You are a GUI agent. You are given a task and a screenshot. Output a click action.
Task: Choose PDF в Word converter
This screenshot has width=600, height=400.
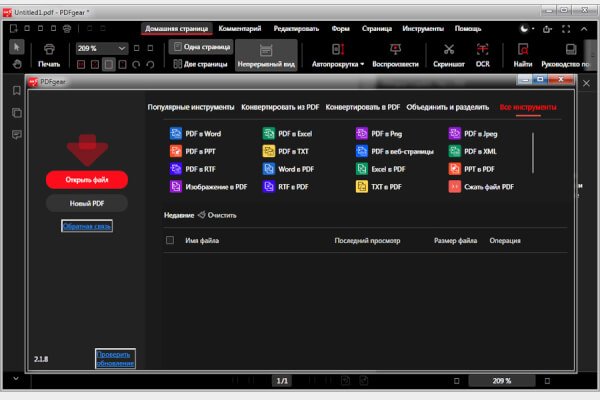pos(195,134)
